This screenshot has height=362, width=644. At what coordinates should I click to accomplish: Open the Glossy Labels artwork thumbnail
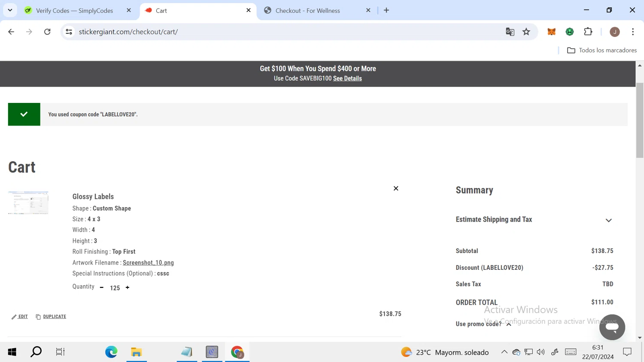pyautogui.click(x=28, y=203)
